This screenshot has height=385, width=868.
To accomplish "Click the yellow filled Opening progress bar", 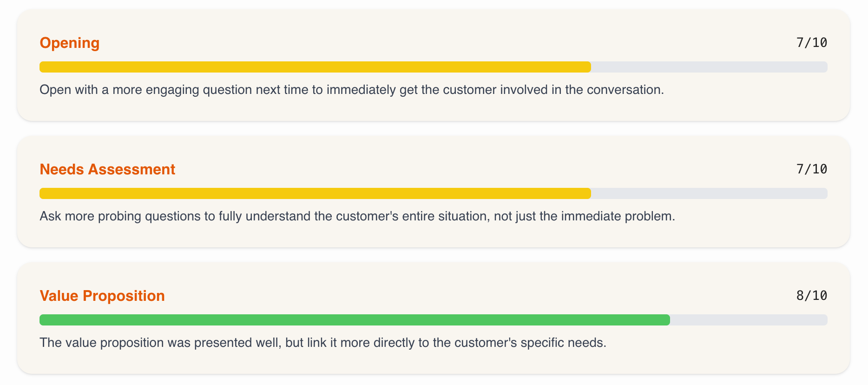I will 315,67.
